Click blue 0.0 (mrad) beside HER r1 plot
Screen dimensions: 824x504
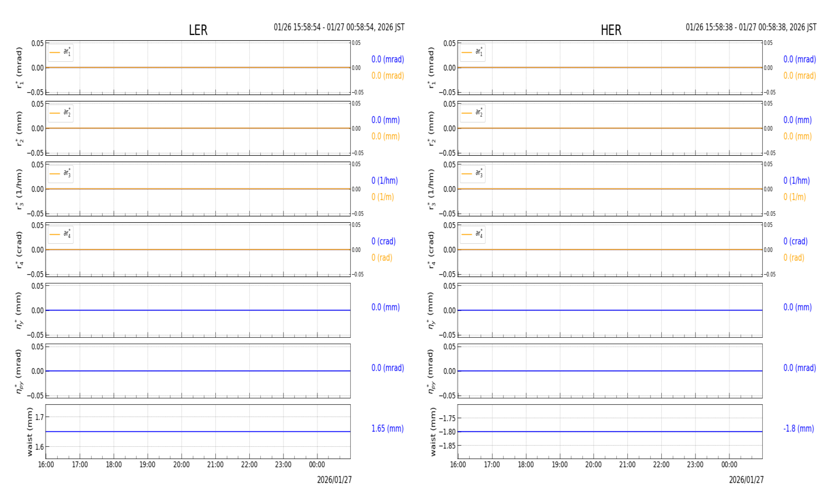(x=799, y=59)
